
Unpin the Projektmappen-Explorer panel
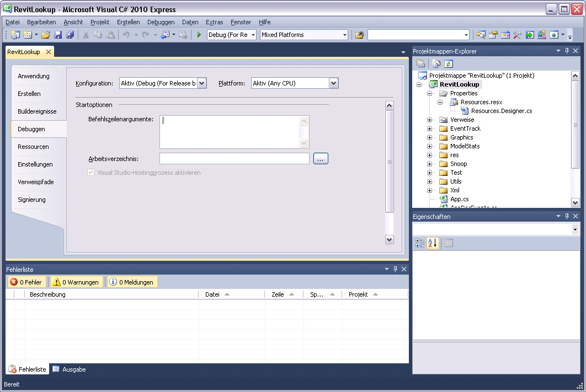567,51
